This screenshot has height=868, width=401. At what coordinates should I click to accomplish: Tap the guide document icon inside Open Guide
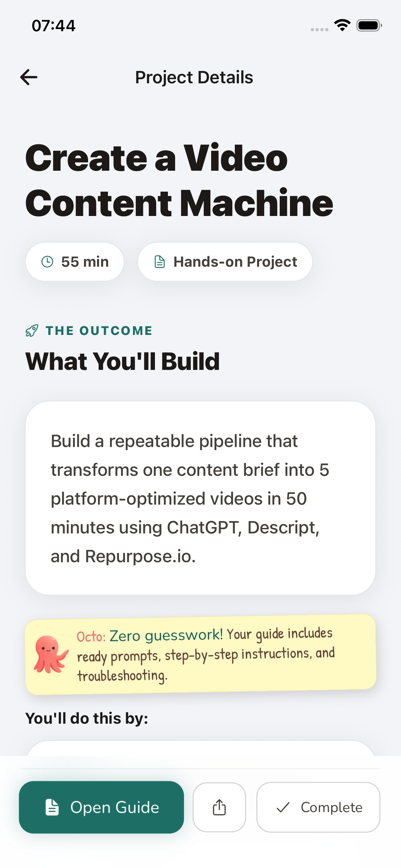52,807
